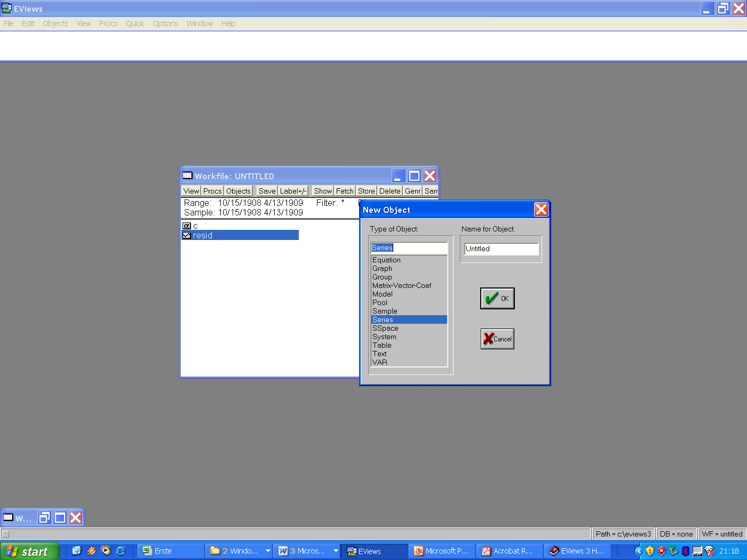Click the Bluetooth tray icon
Screen dimensions: 747x560
point(686,551)
